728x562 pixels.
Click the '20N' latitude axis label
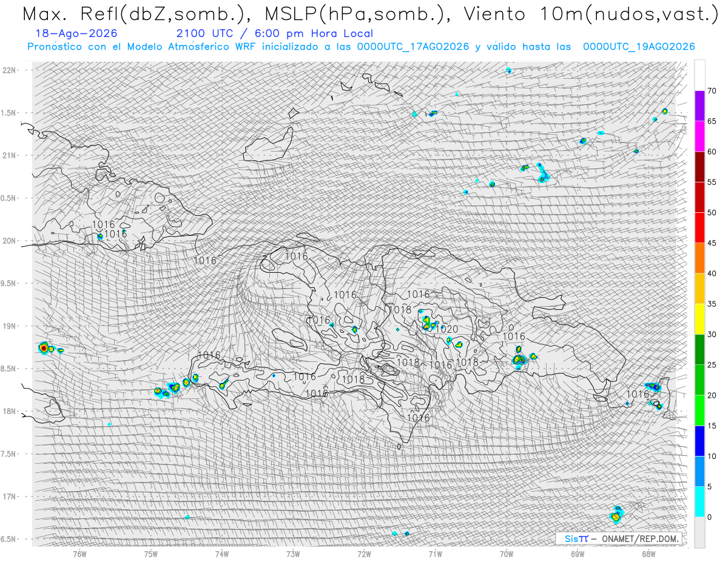(8, 241)
